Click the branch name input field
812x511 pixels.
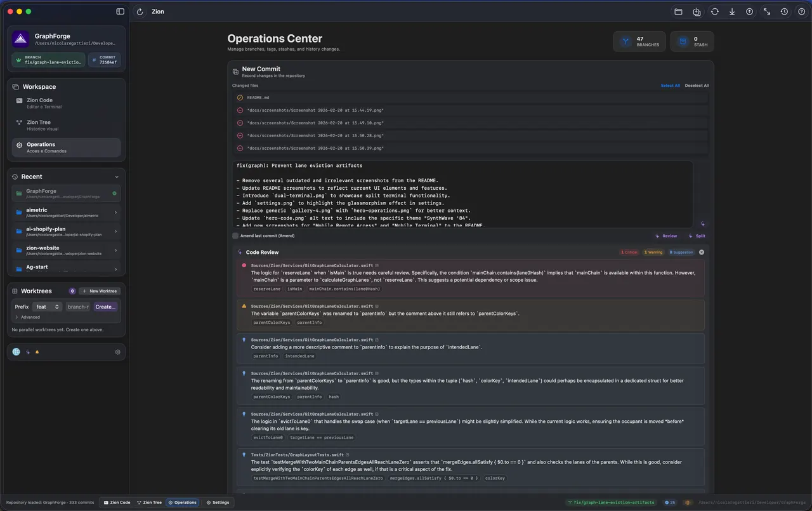(x=78, y=307)
